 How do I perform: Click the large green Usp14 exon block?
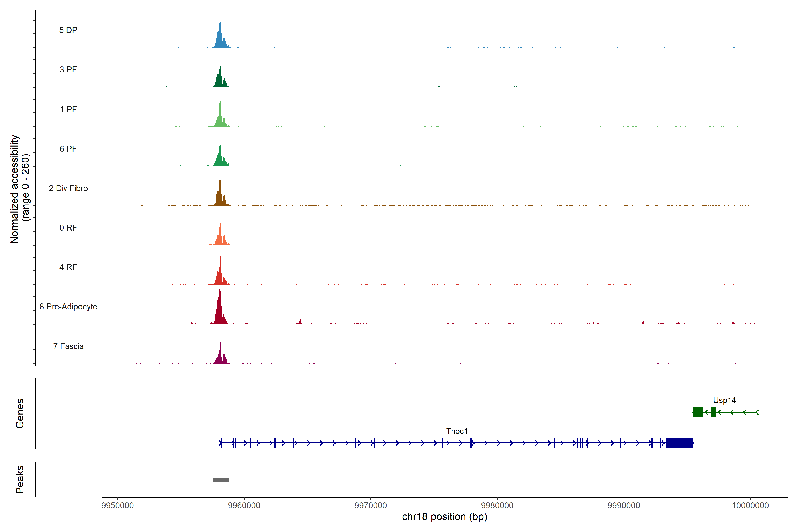tap(698, 412)
